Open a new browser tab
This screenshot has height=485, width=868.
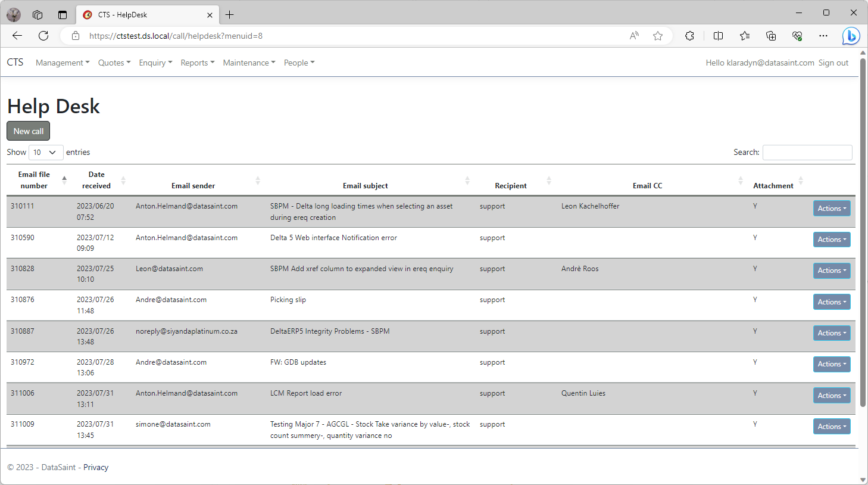tap(230, 15)
